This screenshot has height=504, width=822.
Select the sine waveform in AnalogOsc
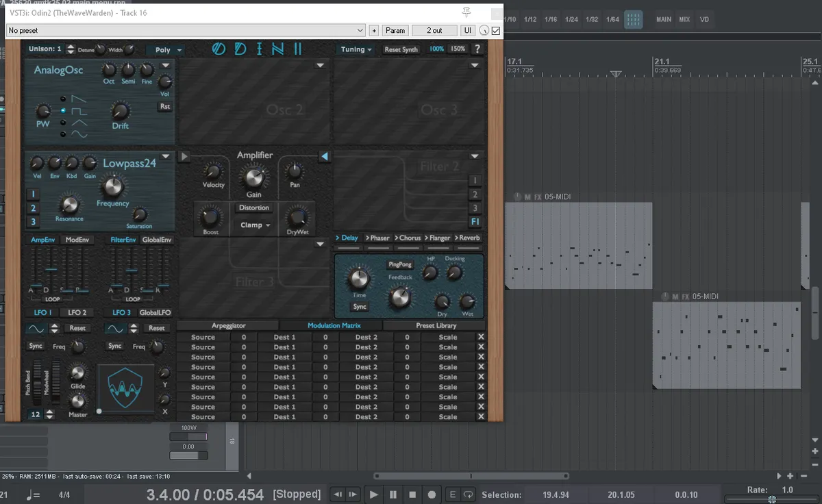click(x=80, y=134)
